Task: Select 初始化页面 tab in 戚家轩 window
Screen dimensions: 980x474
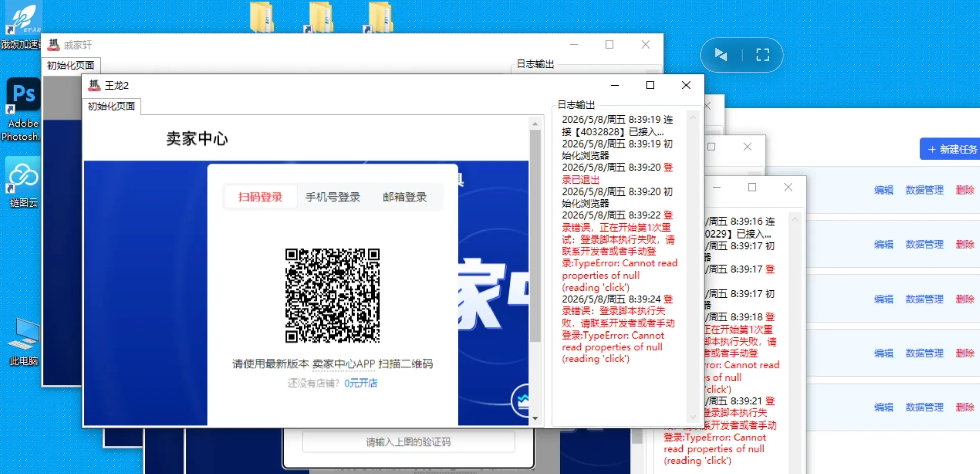Action: (71, 65)
